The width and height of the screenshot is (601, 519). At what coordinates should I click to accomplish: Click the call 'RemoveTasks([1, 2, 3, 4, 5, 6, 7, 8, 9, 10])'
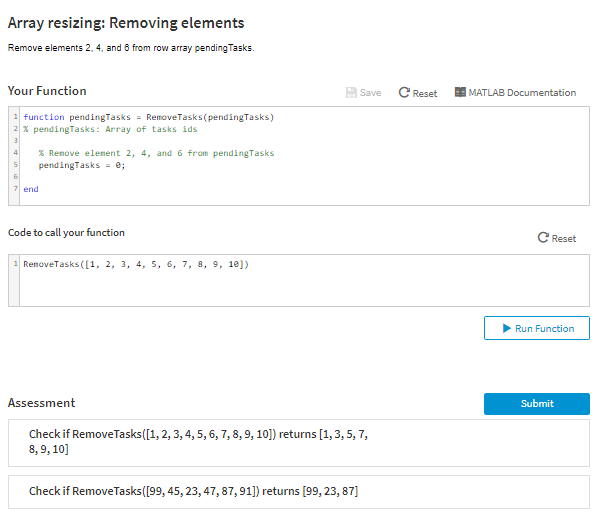coord(136,264)
